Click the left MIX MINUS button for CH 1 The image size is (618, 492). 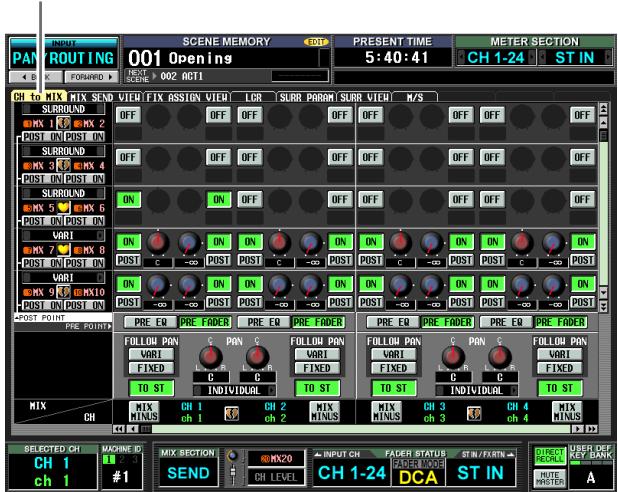click(144, 412)
